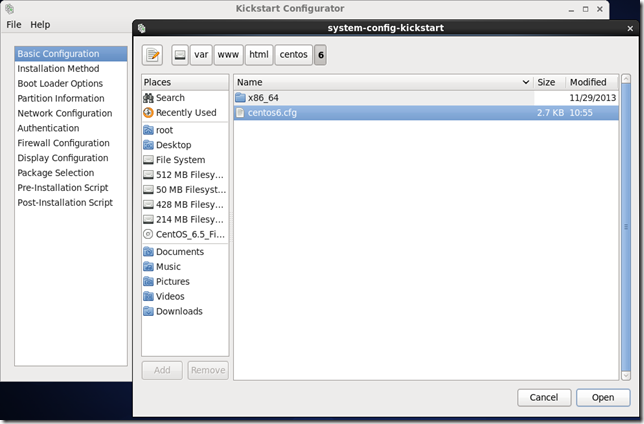
Task: Click the Desktop folder icon in Places
Action: tap(148, 145)
